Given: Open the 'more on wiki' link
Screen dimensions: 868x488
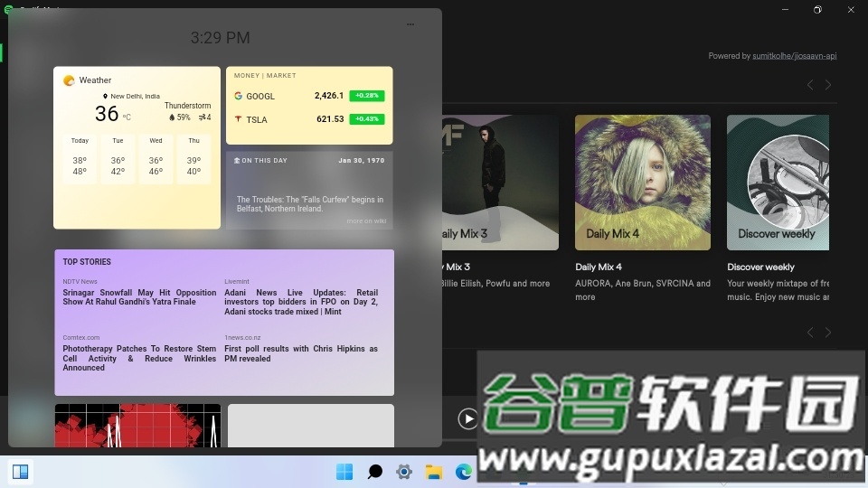Looking at the screenshot, I should pyautogui.click(x=366, y=221).
